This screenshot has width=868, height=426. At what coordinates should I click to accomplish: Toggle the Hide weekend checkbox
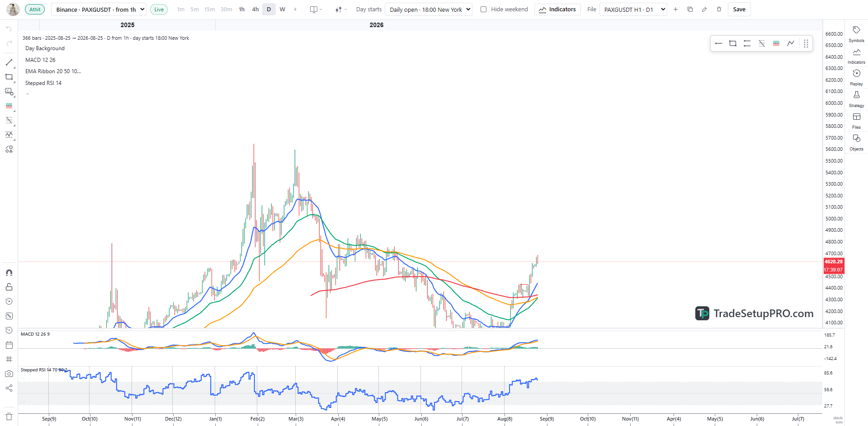tap(483, 9)
